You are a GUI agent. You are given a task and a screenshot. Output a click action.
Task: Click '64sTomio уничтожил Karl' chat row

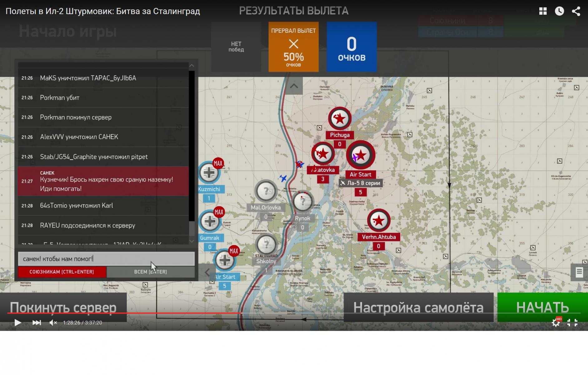[103, 206]
